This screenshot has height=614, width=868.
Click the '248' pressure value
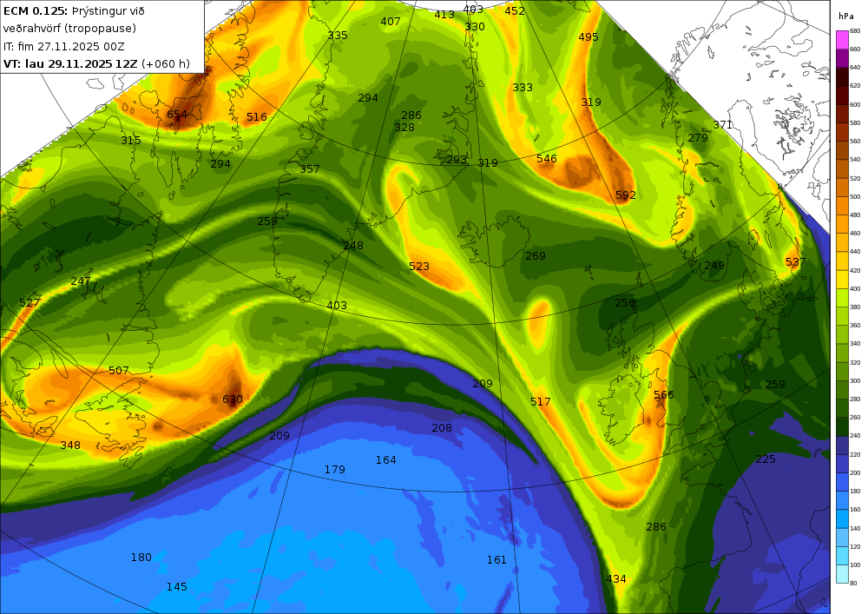click(353, 246)
